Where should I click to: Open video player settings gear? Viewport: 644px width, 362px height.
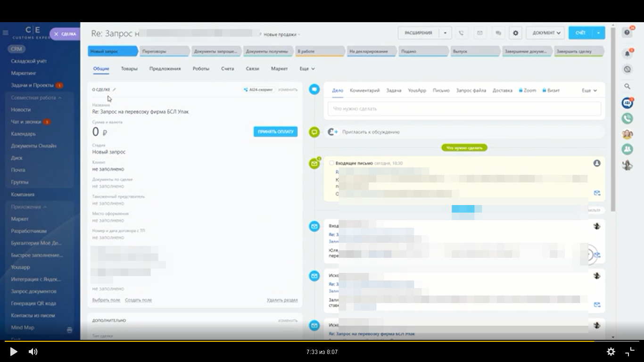click(611, 352)
